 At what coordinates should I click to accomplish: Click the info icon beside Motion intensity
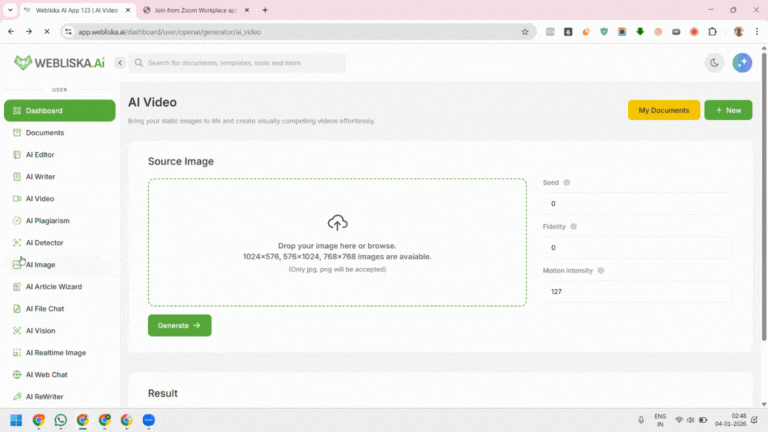(599, 270)
